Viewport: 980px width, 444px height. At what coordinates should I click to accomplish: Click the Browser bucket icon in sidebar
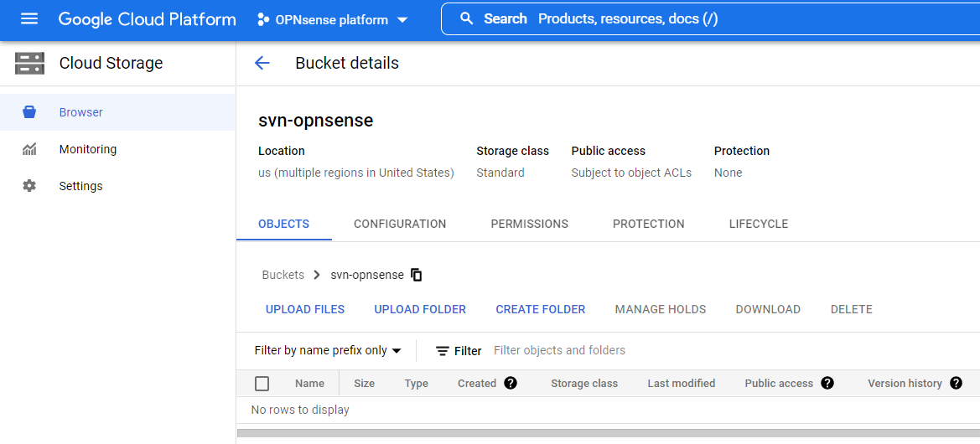click(29, 112)
